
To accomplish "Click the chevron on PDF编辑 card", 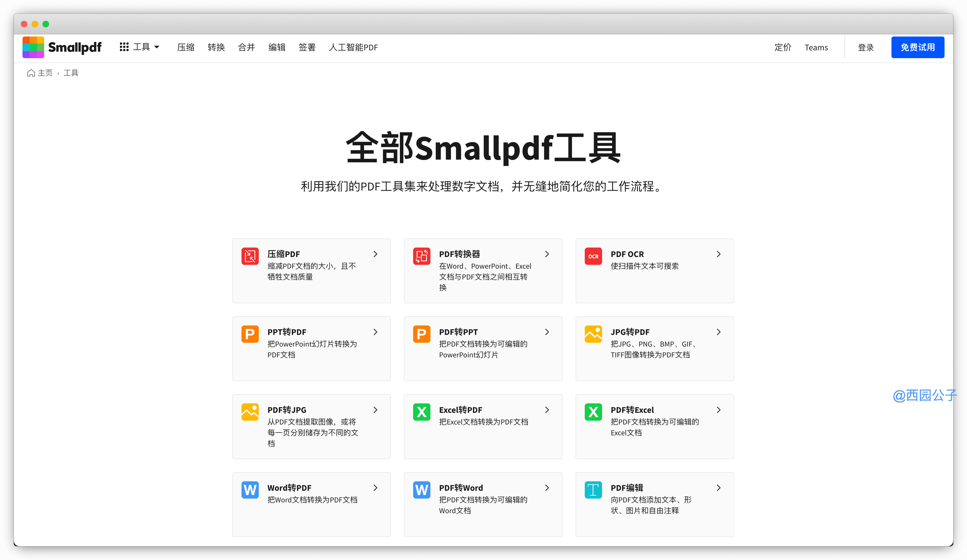I will (718, 487).
